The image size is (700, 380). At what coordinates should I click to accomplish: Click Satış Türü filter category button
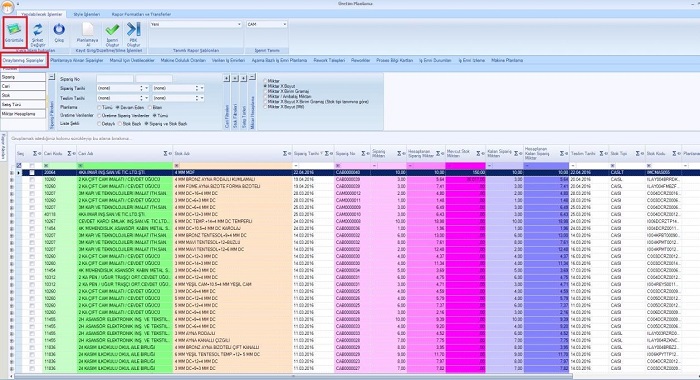coord(23,104)
